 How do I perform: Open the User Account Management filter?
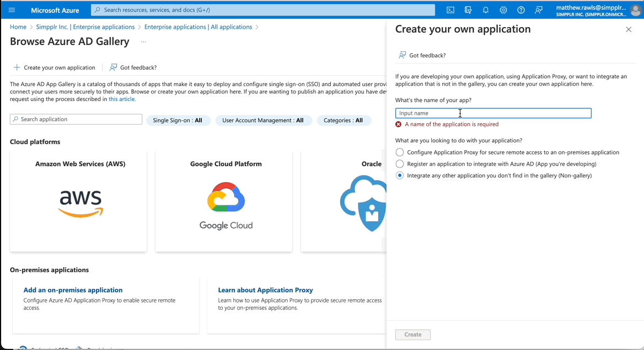coord(263,120)
